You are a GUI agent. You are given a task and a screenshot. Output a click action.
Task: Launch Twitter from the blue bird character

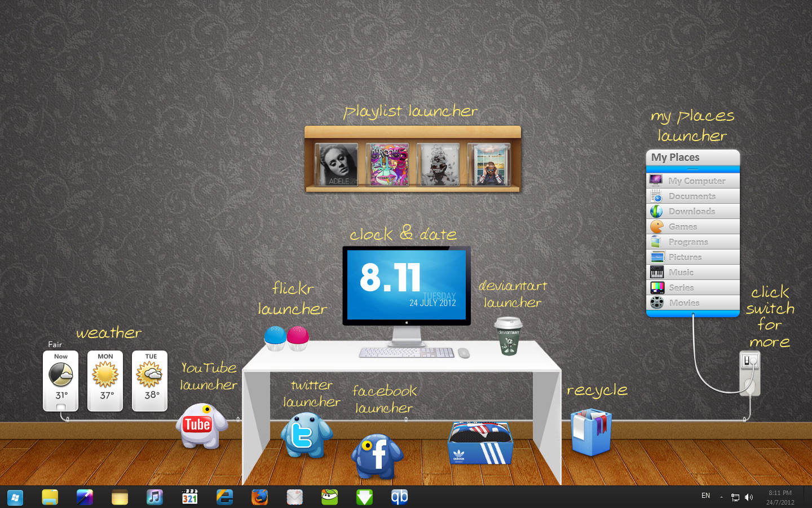(306, 435)
